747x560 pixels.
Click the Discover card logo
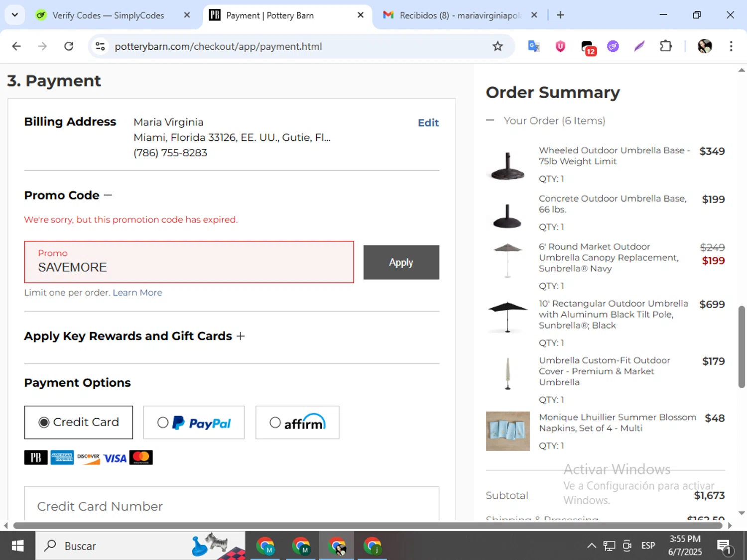click(89, 457)
